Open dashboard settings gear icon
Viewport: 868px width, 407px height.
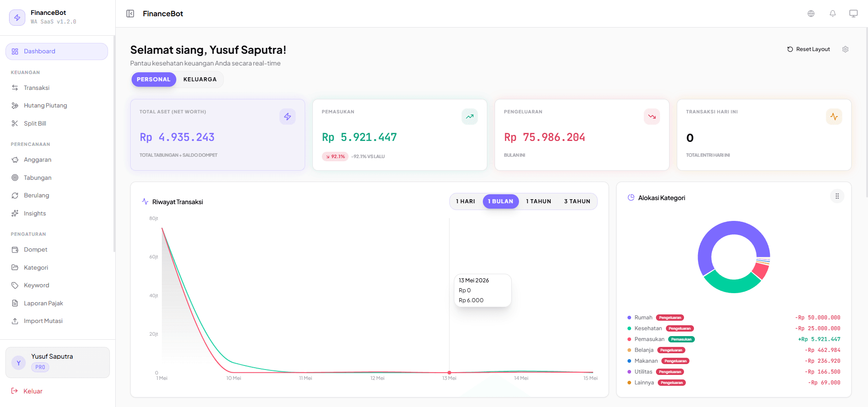pyautogui.click(x=845, y=49)
